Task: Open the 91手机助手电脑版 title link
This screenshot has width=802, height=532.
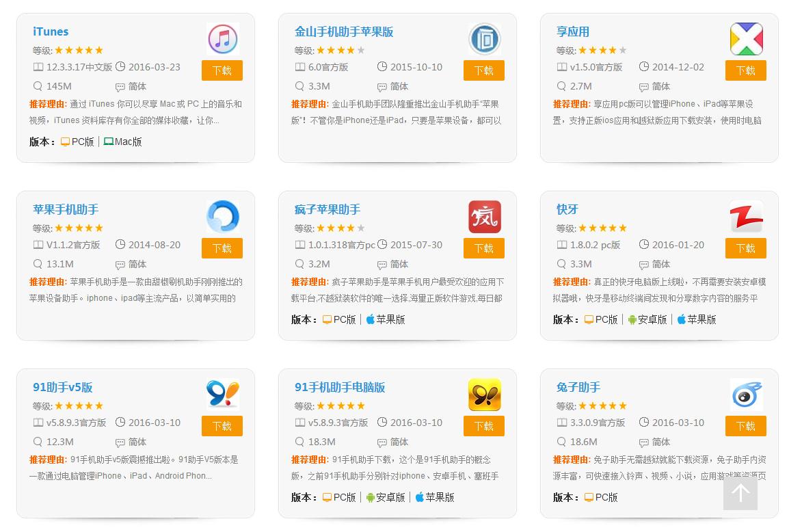Action: tap(340, 387)
